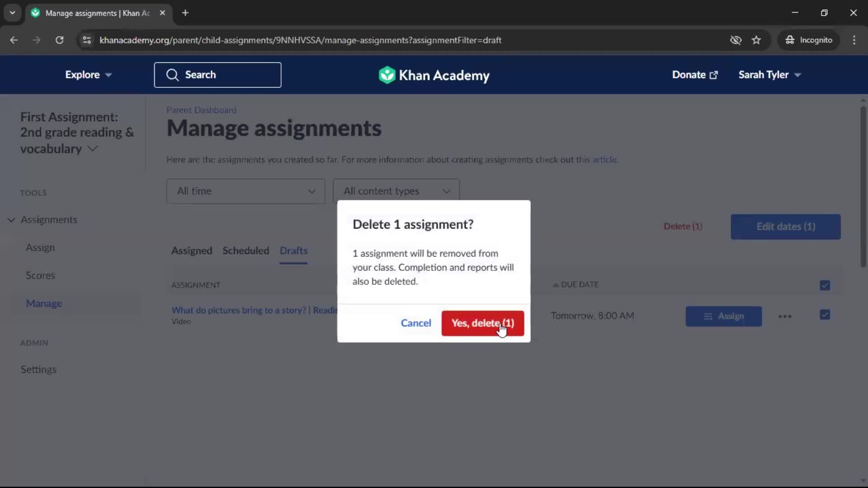Switch to the Scheduled tab
This screenshot has height=488, width=868.
(x=245, y=251)
